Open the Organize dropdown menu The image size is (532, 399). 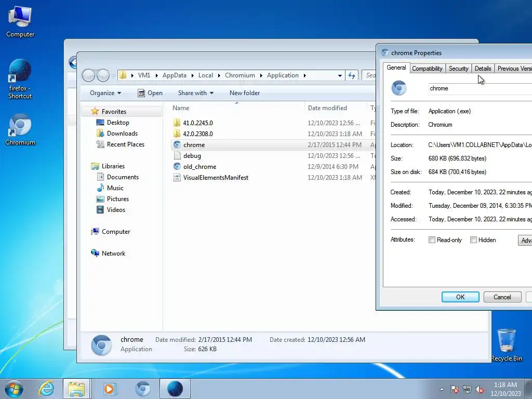pyautogui.click(x=105, y=93)
